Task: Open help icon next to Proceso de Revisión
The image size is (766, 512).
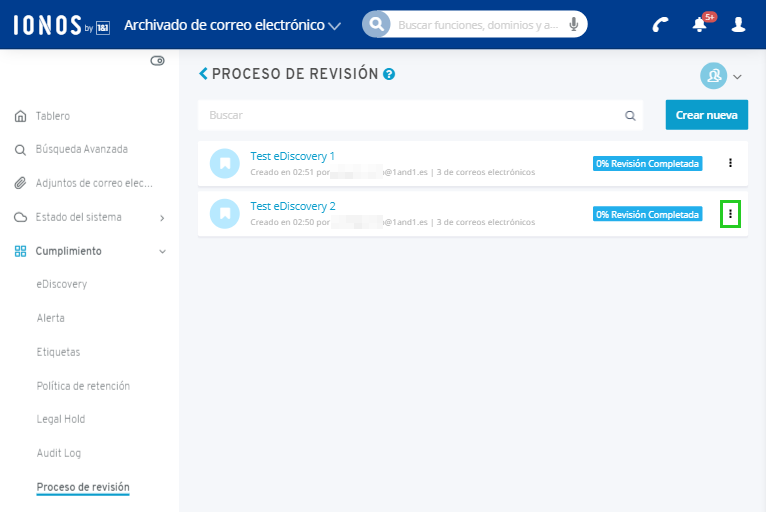Action: 389,74
